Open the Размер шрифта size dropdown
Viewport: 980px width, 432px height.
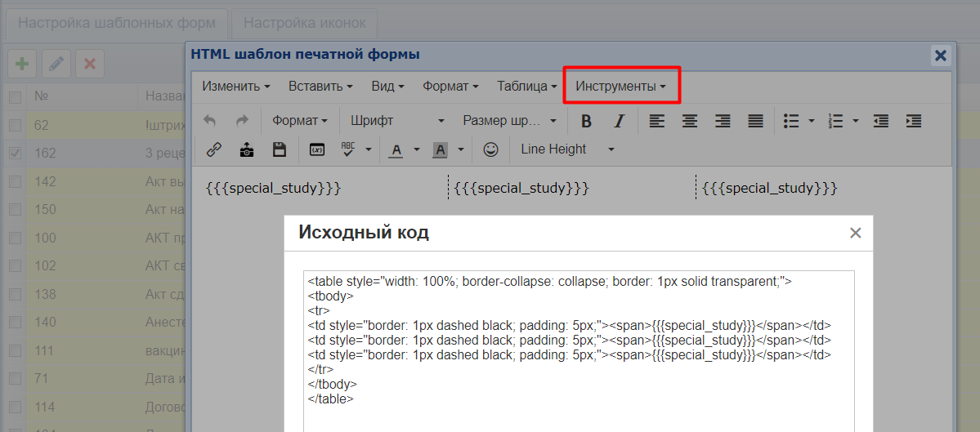coord(508,121)
